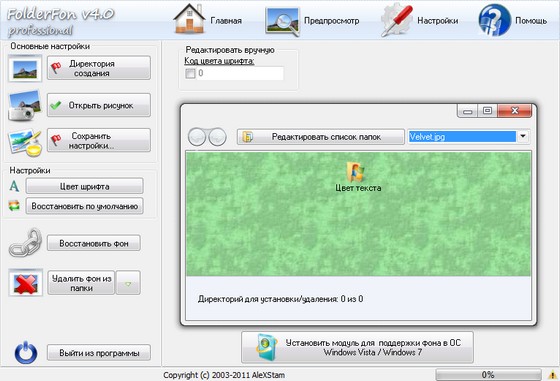Click the font color code input field

pos(240,74)
